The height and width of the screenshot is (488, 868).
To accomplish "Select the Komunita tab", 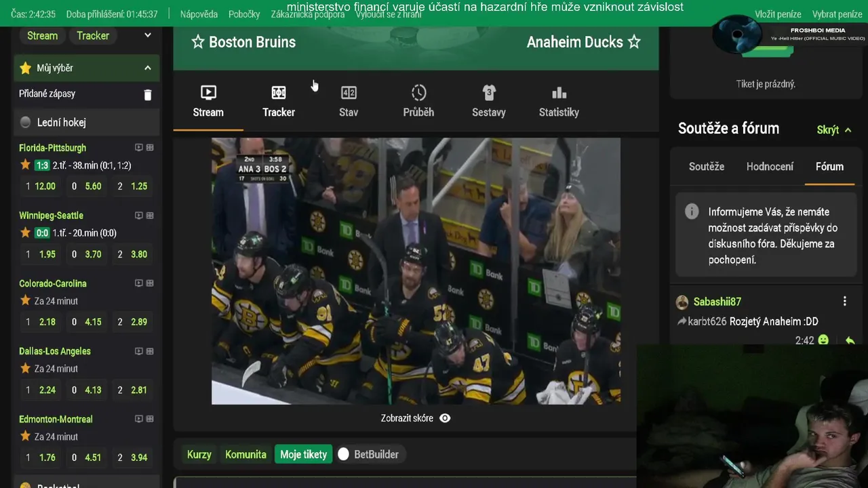I will pyautogui.click(x=245, y=454).
